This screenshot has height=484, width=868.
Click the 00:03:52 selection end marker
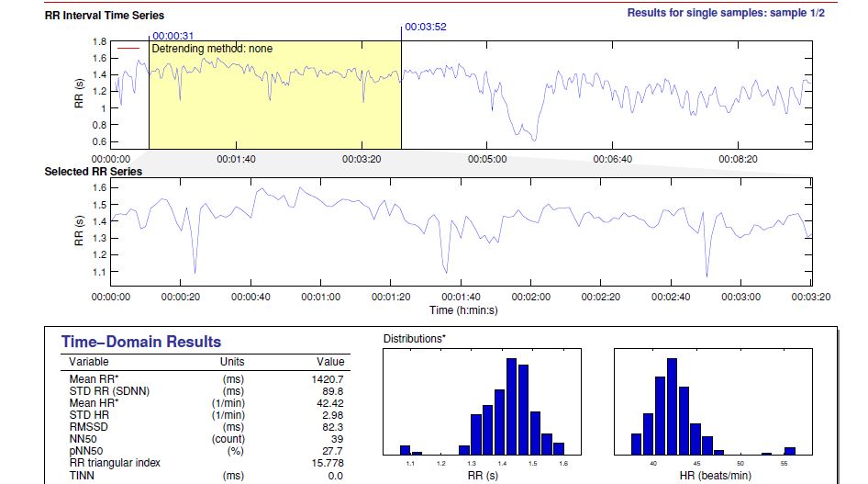(425, 27)
